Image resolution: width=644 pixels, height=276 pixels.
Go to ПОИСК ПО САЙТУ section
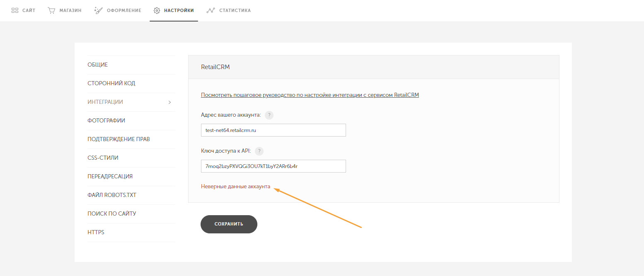pyautogui.click(x=131, y=214)
